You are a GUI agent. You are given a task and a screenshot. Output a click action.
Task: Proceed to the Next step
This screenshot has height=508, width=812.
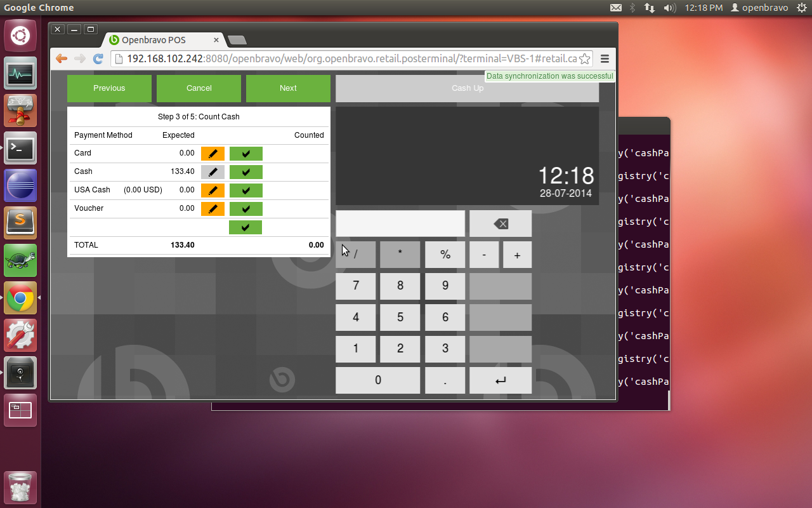[x=288, y=88]
